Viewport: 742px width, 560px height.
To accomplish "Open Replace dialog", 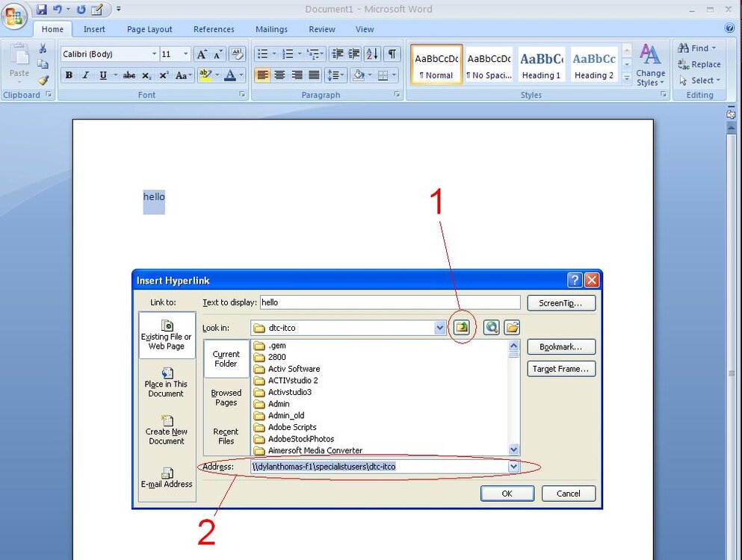I will 699,64.
